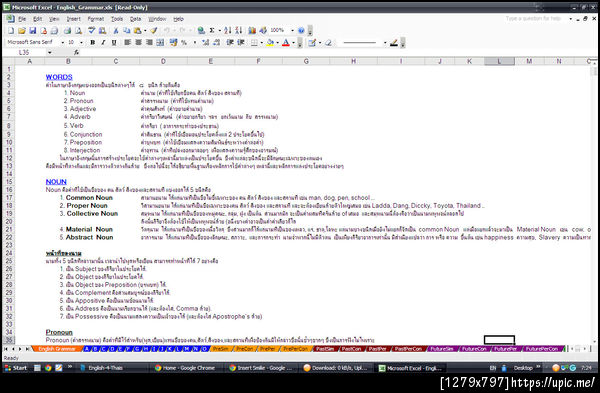Toggle Bold formatting

click(92, 42)
